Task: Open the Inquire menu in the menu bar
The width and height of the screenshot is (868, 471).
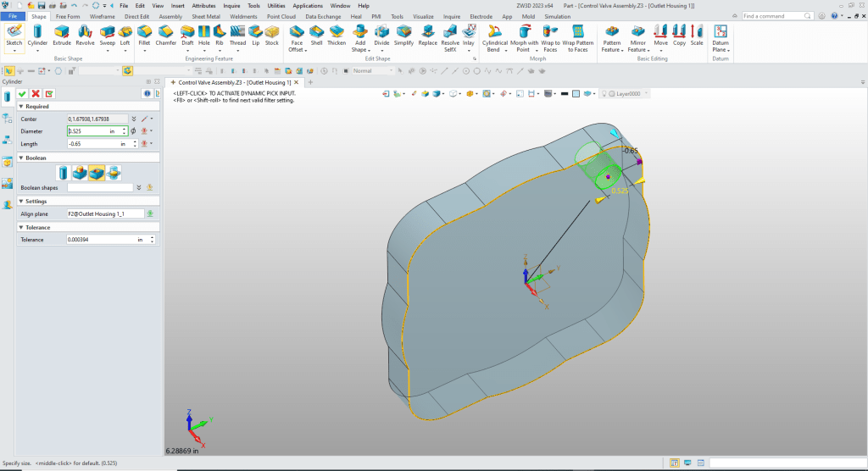Action: [x=231, y=6]
